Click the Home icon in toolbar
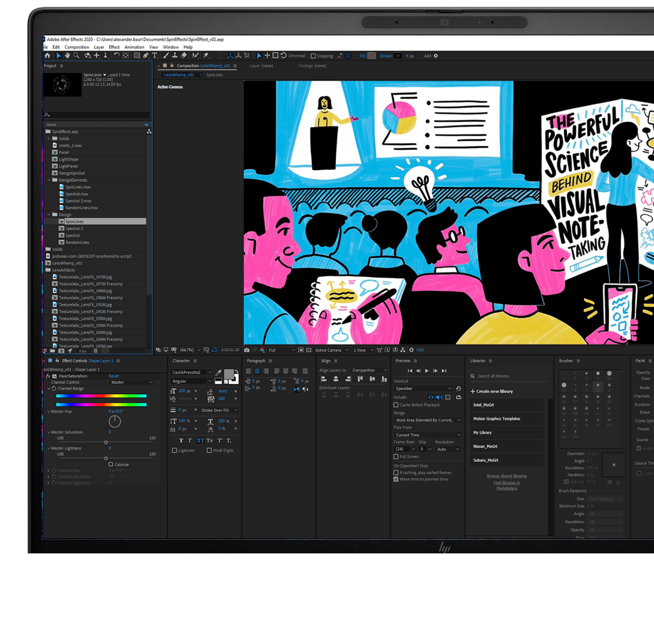The height and width of the screenshot is (644, 654). point(47,56)
